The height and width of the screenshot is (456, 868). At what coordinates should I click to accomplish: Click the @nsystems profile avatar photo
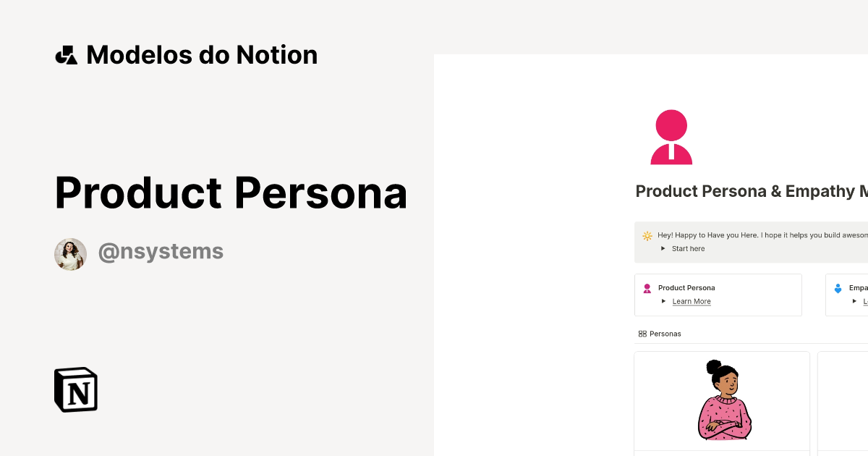coord(70,254)
